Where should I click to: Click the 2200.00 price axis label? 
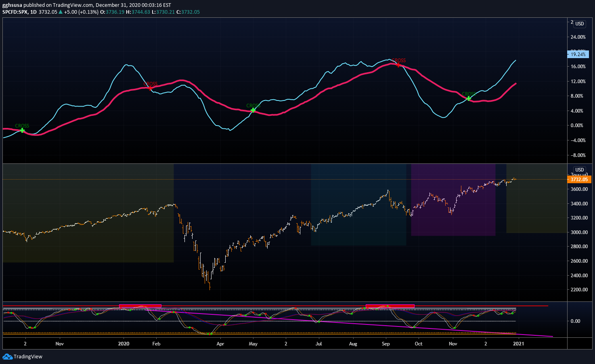(x=579, y=289)
